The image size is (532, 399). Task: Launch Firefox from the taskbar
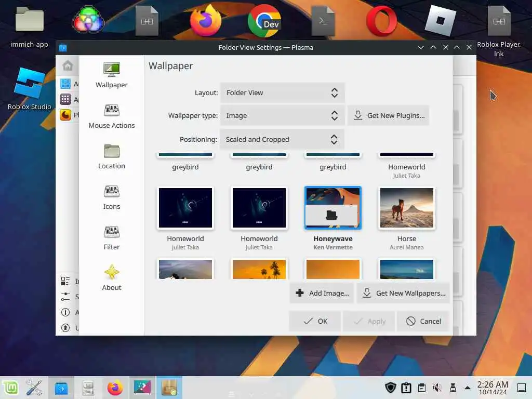coord(115,388)
